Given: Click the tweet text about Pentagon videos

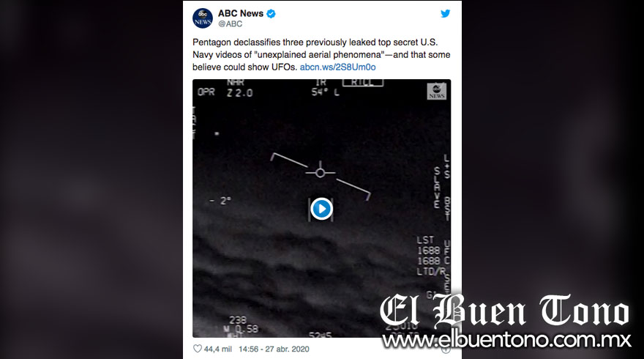Looking at the screenshot, I should (321, 55).
